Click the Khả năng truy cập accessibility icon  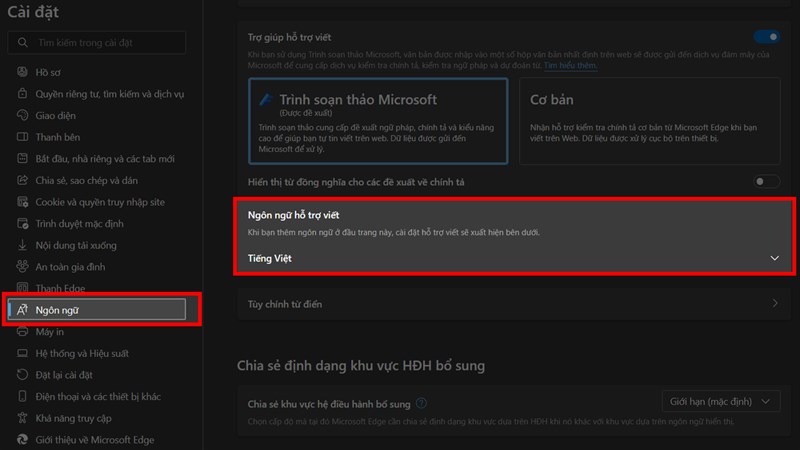coord(22,418)
